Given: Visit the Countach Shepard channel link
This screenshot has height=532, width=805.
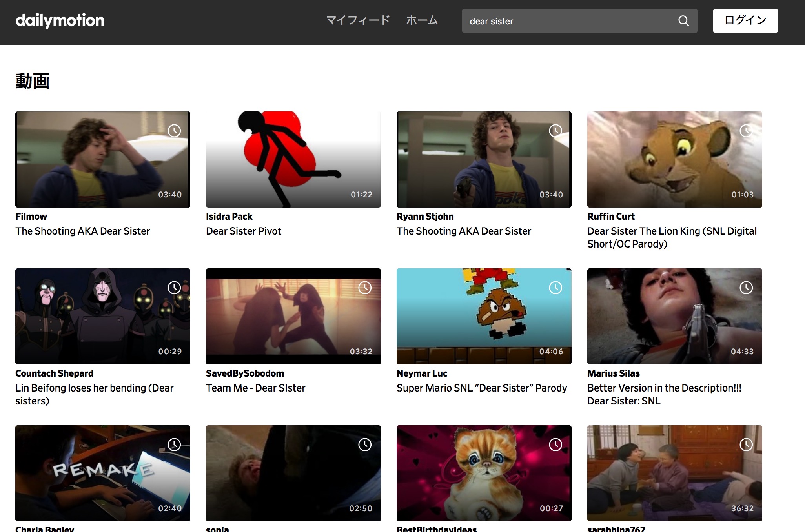Looking at the screenshot, I should pos(55,373).
